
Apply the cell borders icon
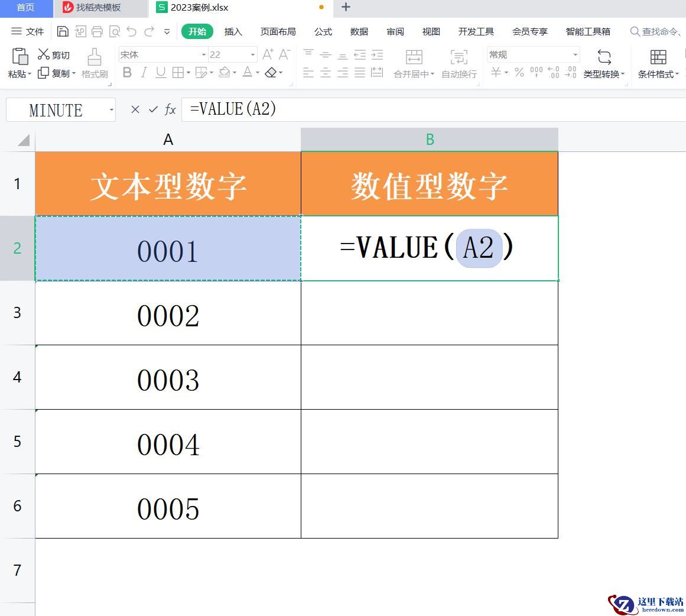[178, 72]
